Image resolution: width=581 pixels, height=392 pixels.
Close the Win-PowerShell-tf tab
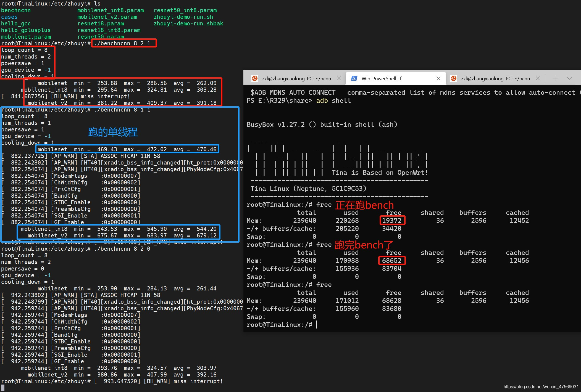(x=438, y=78)
